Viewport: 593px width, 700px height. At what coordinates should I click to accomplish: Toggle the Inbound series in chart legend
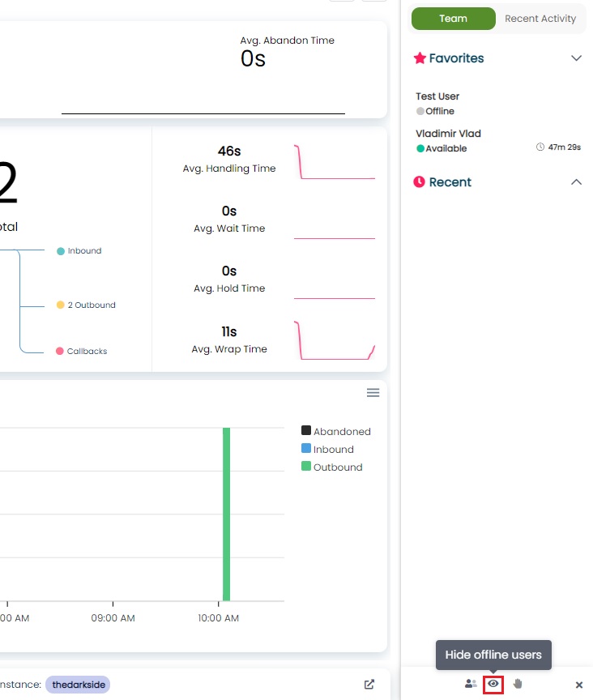(x=327, y=449)
